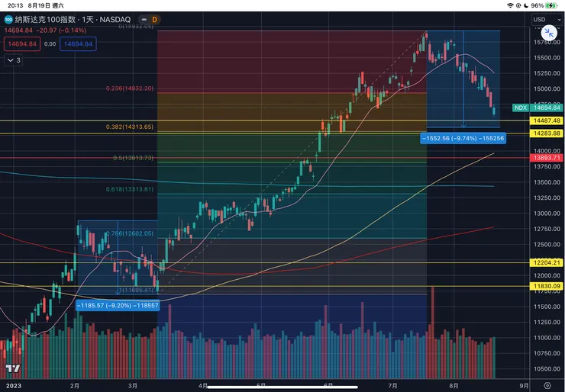565x392 pixels.
Task: Tap the Do Not Disturb moon icon
Action: coord(526,5)
